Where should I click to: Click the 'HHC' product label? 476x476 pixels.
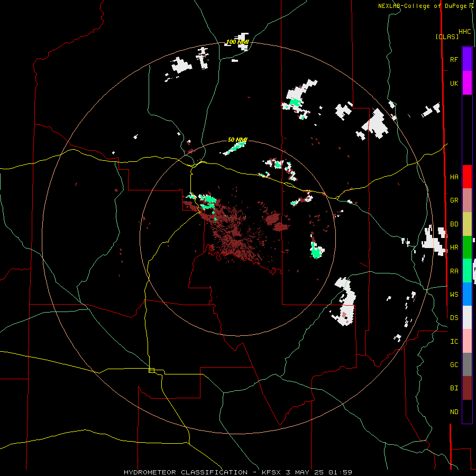point(465,32)
